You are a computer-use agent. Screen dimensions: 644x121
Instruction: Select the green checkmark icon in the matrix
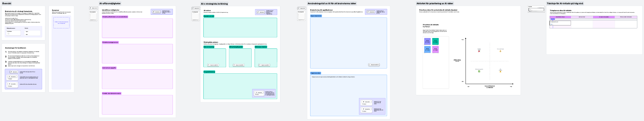[x=479, y=71]
